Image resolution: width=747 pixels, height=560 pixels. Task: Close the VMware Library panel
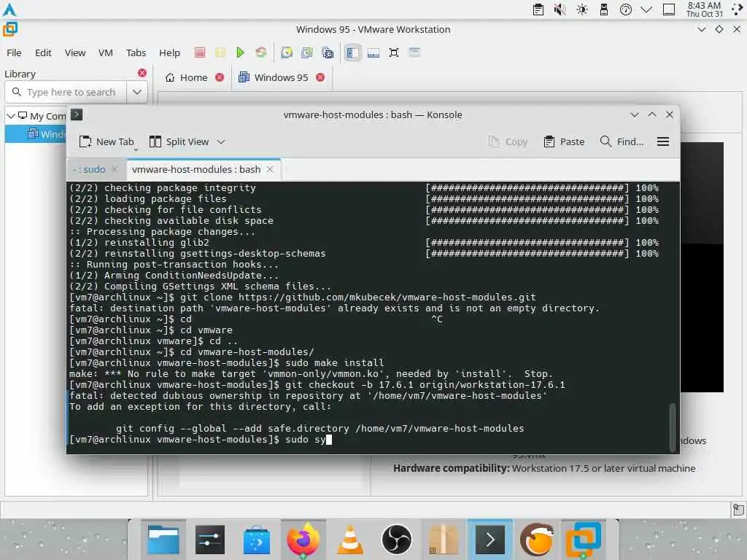pos(142,73)
